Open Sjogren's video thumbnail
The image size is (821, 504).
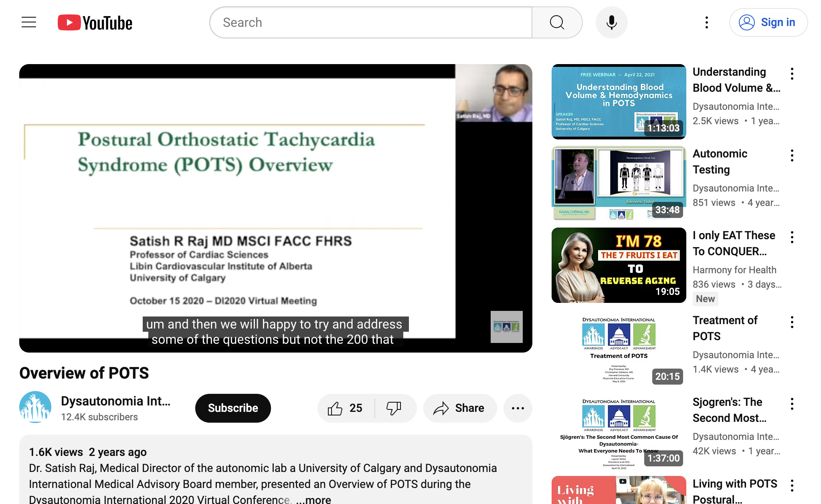click(x=619, y=432)
